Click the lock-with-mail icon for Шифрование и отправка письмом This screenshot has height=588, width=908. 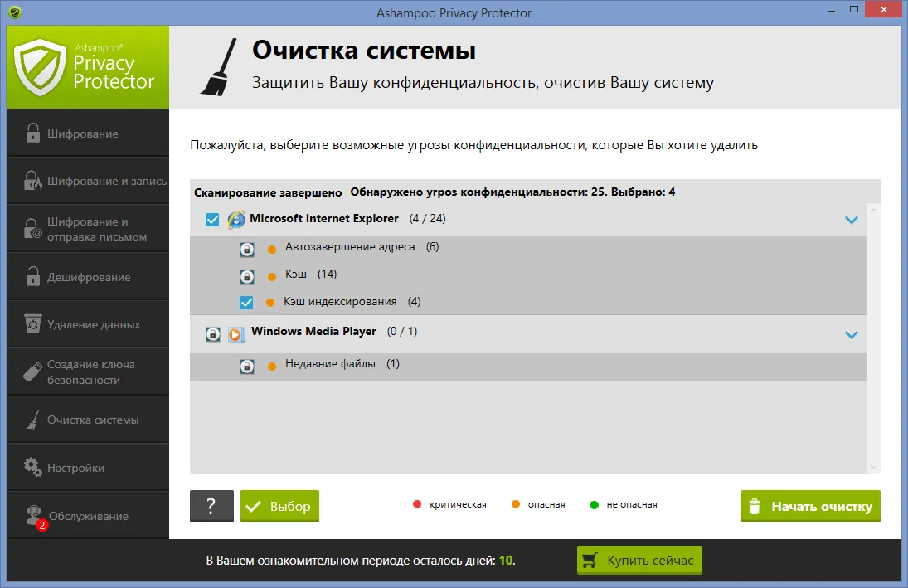tap(33, 228)
